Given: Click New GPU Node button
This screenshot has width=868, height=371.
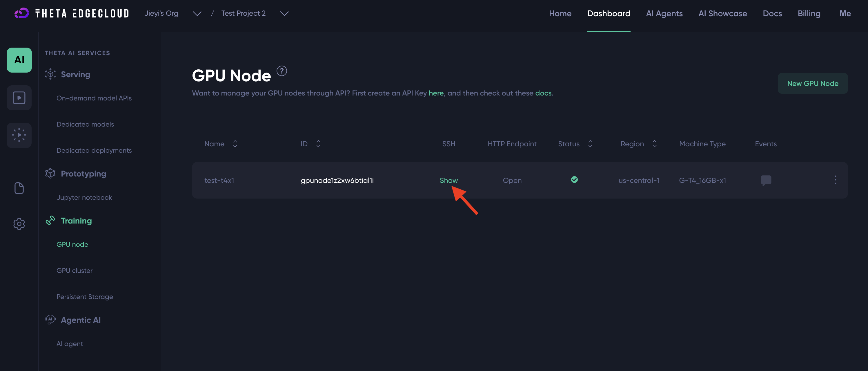Looking at the screenshot, I should (812, 83).
